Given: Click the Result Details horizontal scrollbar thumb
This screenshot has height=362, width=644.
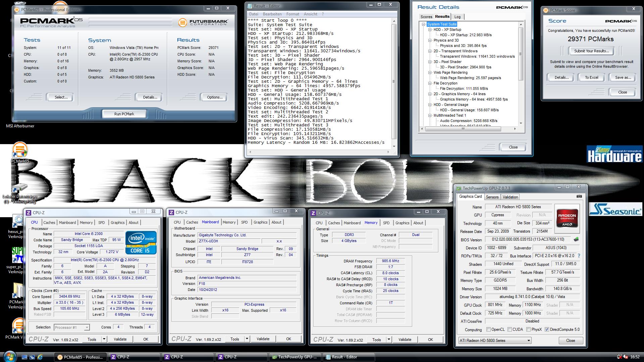Looking at the screenshot, I should click(x=463, y=129).
